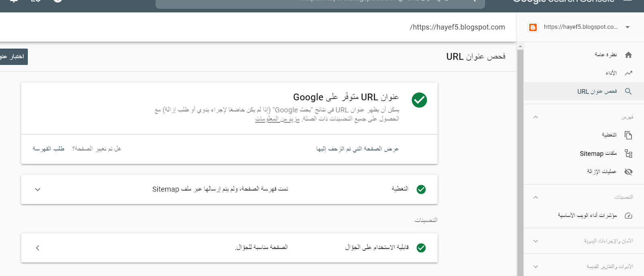
Task: Click Request indexing link
Action: click(x=48, y=149)
